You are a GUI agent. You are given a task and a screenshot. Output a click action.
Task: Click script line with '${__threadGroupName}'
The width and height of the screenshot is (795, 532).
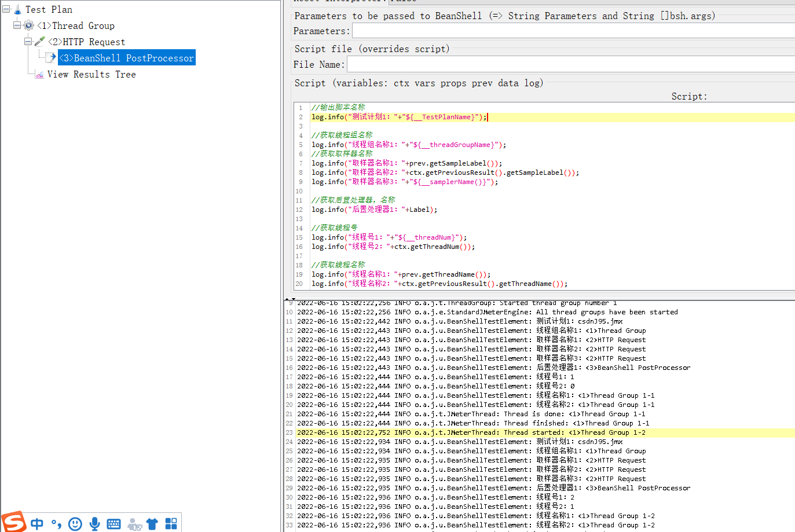[x=409, y=145]
